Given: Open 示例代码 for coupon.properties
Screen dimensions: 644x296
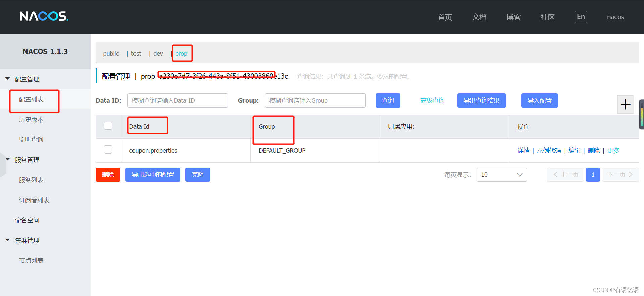Looking at the screenshot, I should (x=549, y=151).
